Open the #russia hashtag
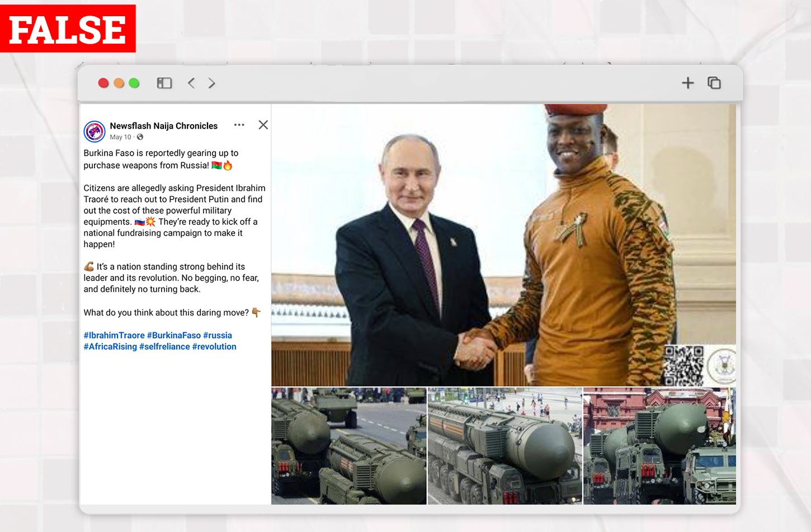 click(218, 335)
